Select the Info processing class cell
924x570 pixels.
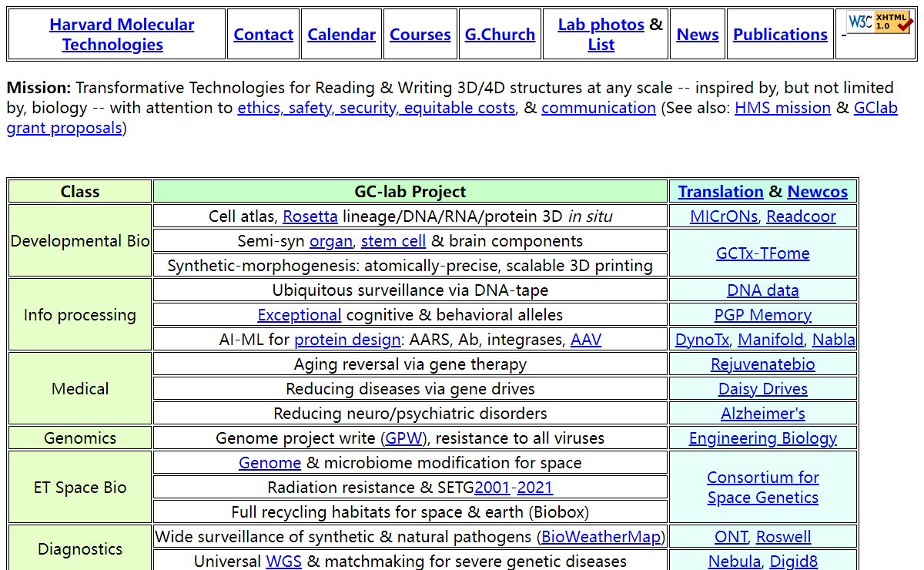click(80, 315)
